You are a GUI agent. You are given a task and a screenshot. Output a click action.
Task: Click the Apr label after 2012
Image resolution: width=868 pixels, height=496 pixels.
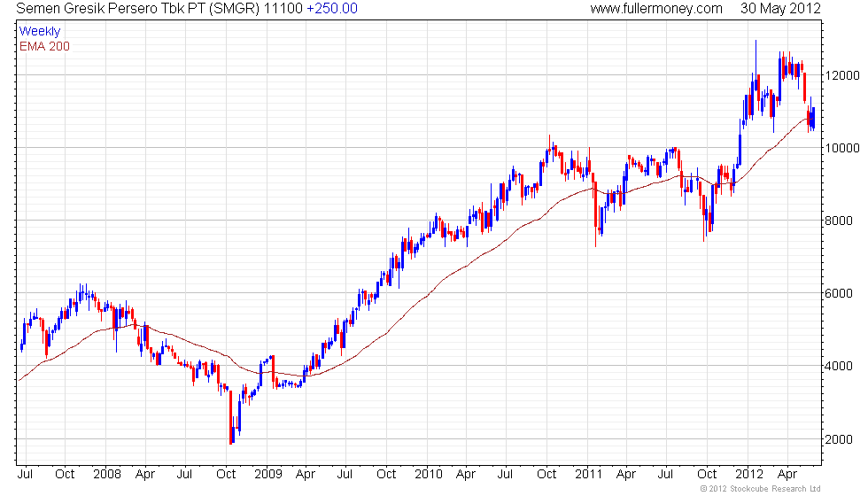(x=787, y=475)
